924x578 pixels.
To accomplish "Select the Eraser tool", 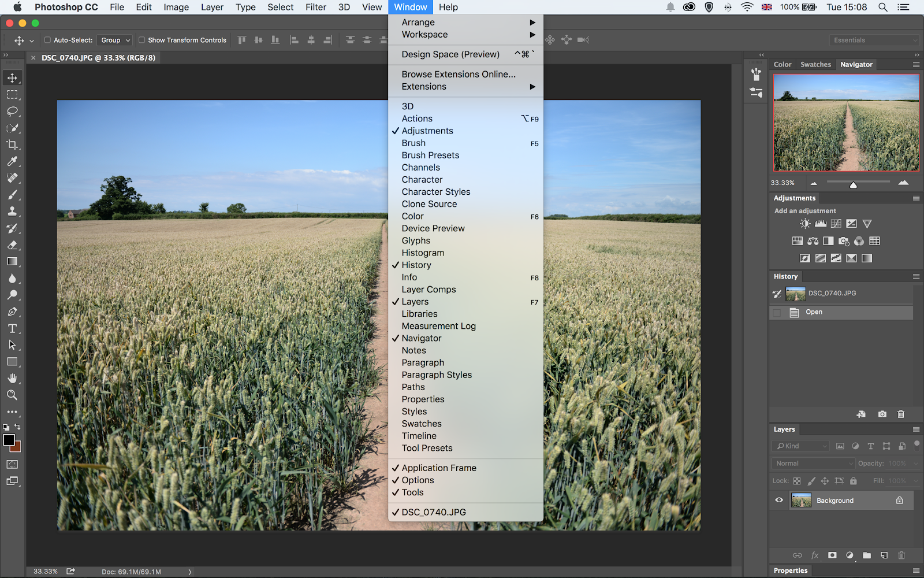I will [x=12, y=245].
